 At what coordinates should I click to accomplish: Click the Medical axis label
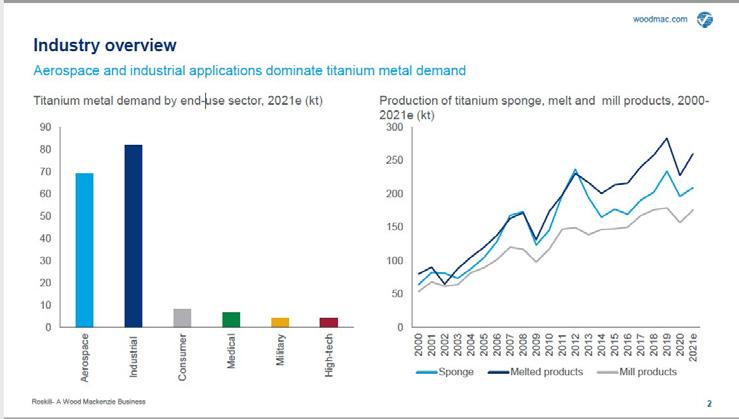coord(231,351)
